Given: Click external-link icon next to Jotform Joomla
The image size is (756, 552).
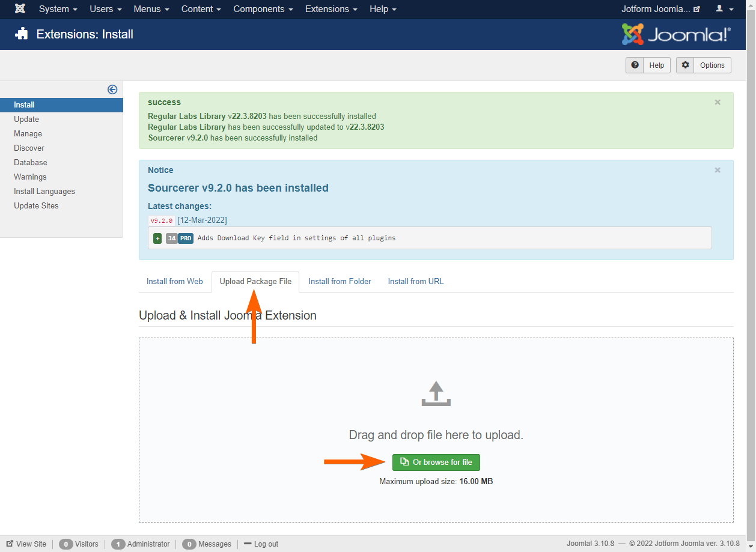Looking at the screenshot, I should pyautogui.click(x=696, y=8).
